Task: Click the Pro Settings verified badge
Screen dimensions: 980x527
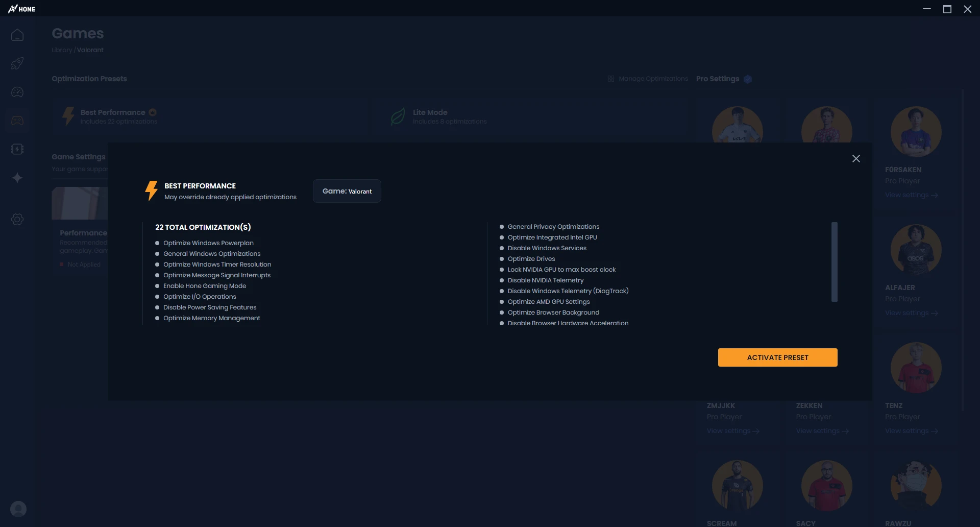Action: point(748,79)
